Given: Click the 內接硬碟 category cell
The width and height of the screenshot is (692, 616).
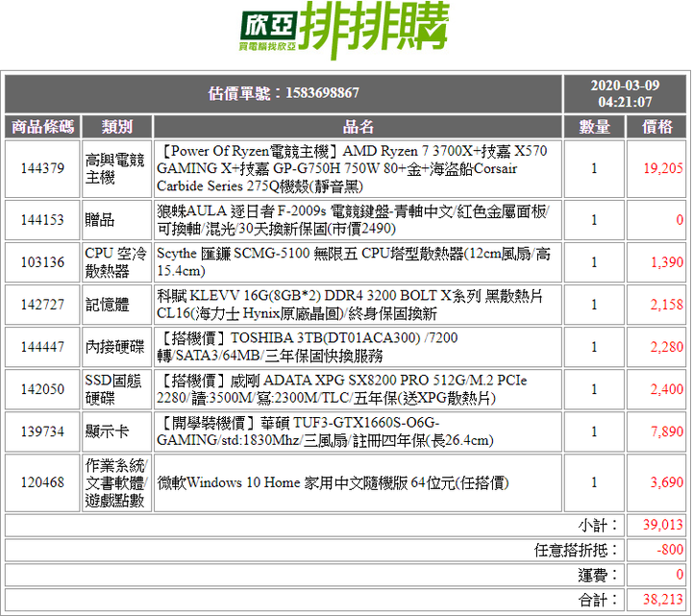Looking at the screenshot, I should pyautogui.click(x=117, y=347).
